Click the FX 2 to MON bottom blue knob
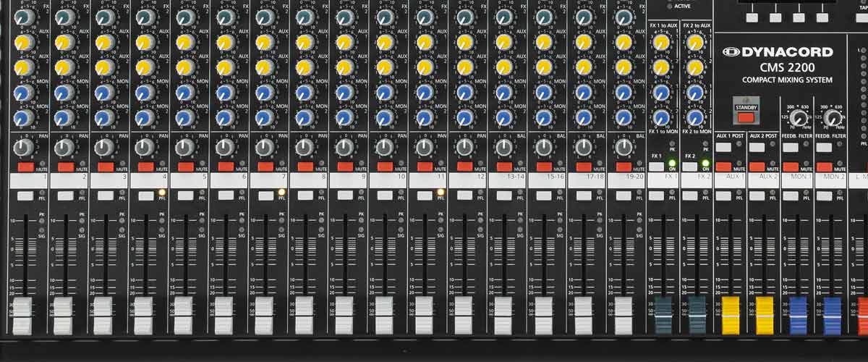868x362 pixels. [x=695, y=117]
